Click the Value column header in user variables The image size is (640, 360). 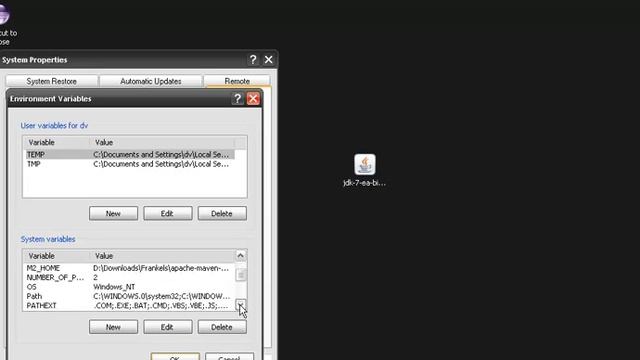(x=162, y=142)
